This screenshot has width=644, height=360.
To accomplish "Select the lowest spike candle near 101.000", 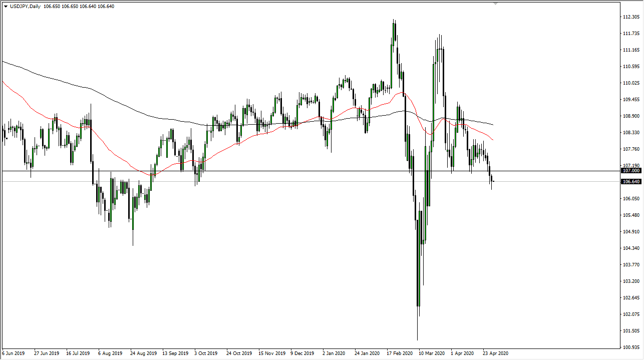I will click(418, 325).
